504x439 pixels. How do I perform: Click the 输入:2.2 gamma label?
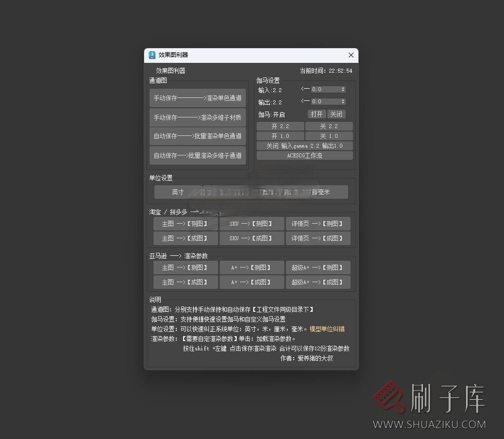270,90
